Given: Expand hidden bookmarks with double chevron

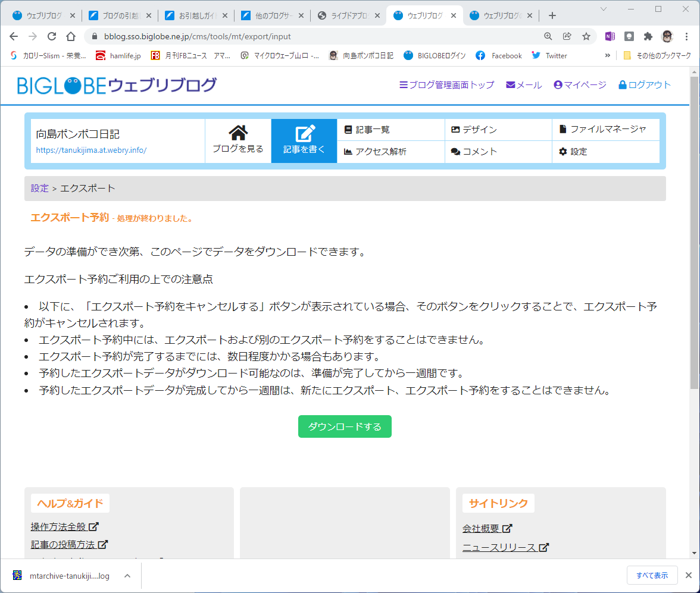Looking at the screenshot, I should (607, 55).
